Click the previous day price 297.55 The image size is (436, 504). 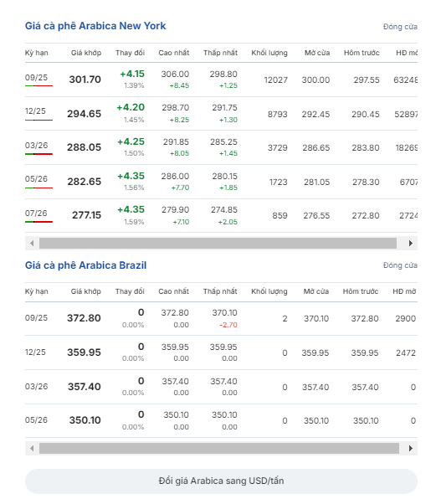[x=367, y=80]
